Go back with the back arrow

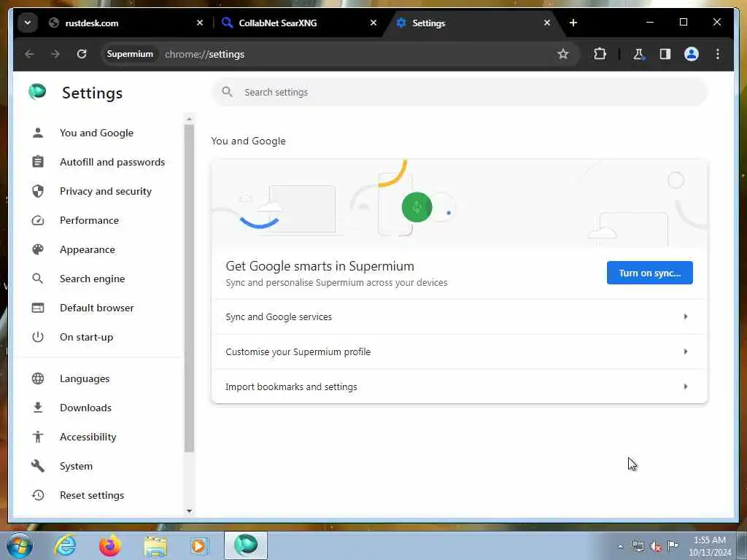tap(29, 54)
